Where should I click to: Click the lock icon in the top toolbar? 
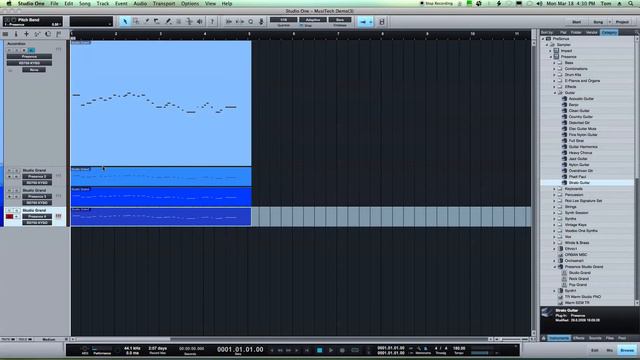click(382, 22)
